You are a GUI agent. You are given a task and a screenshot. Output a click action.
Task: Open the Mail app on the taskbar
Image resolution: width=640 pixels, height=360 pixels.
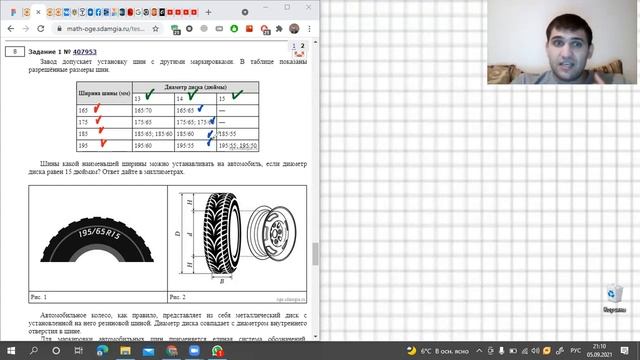(x=148, y=351)
